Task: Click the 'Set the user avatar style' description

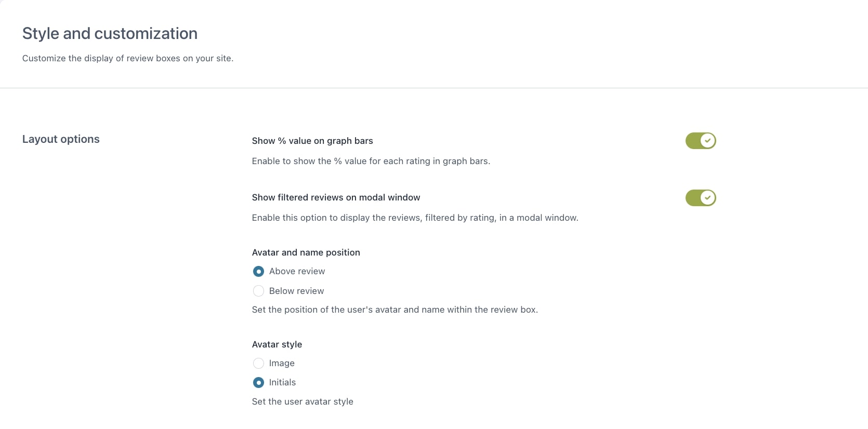Action: click(303, 401)
